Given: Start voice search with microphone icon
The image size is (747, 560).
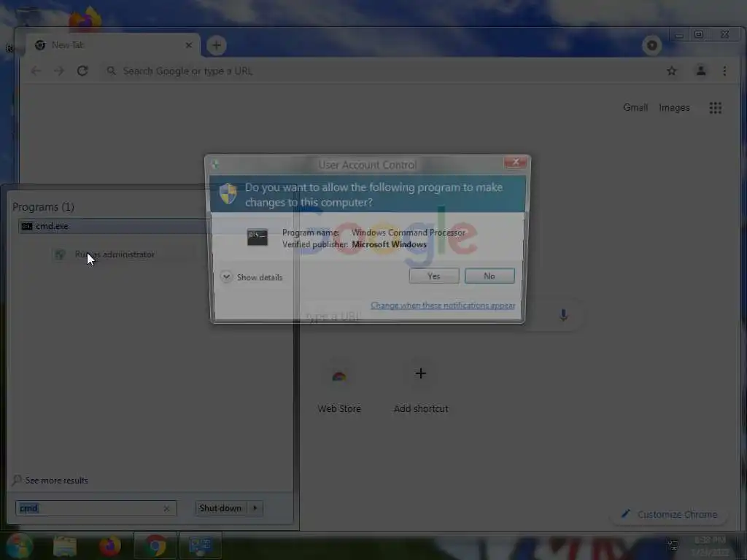Looking at the screenshot, I should point(564,315).
